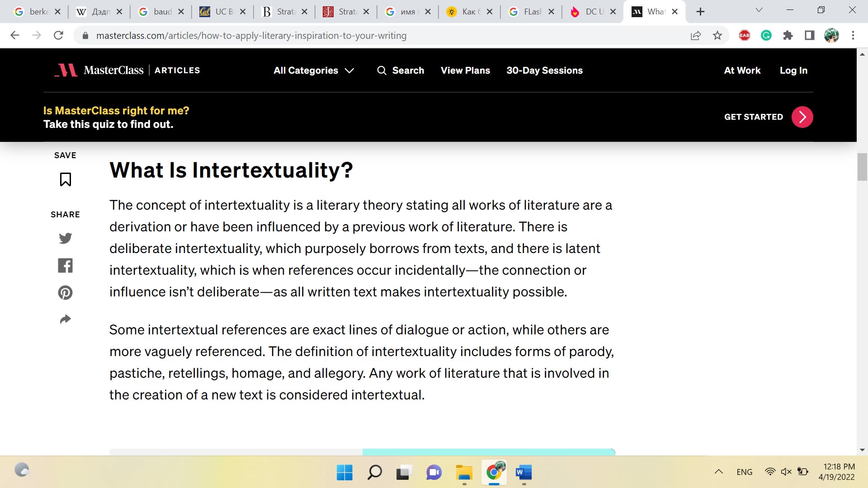Click the page vertical scrollbar thumb
Viewport: 868px width, 488px height.
pyautogui.click(x=862, y=167)
